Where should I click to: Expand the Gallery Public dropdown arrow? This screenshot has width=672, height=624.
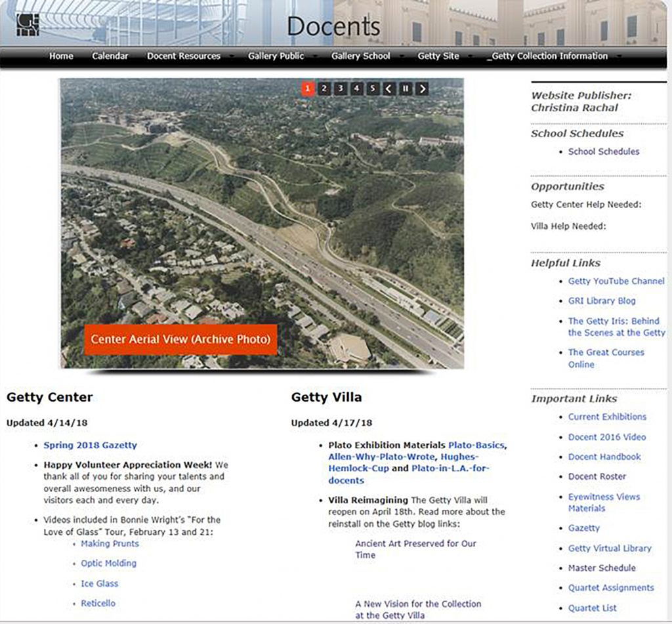point(316,56)
